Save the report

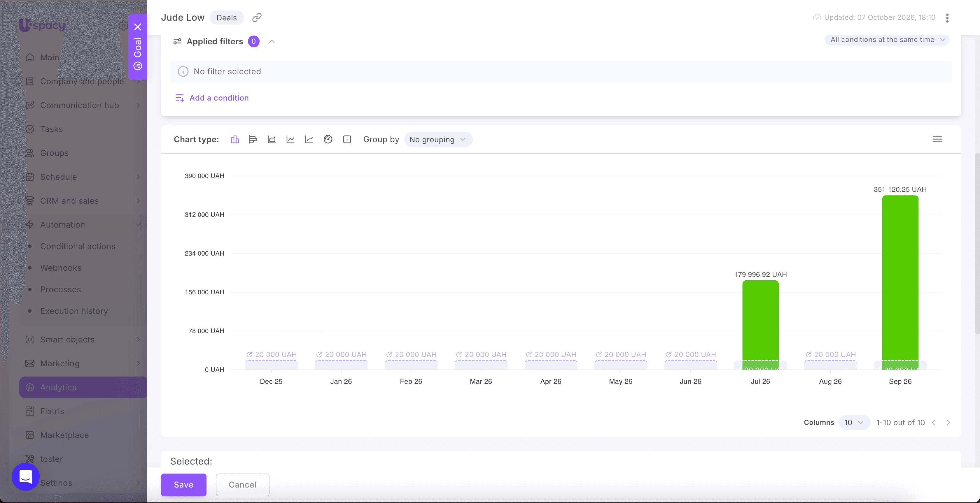(x=183, y=485)
